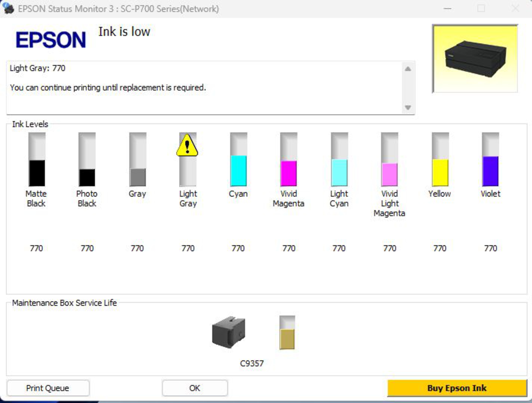This screenshot has height=403, width=532.
Task: Click the Vivid Light Magenta ink bar
Action: point(389,160)
